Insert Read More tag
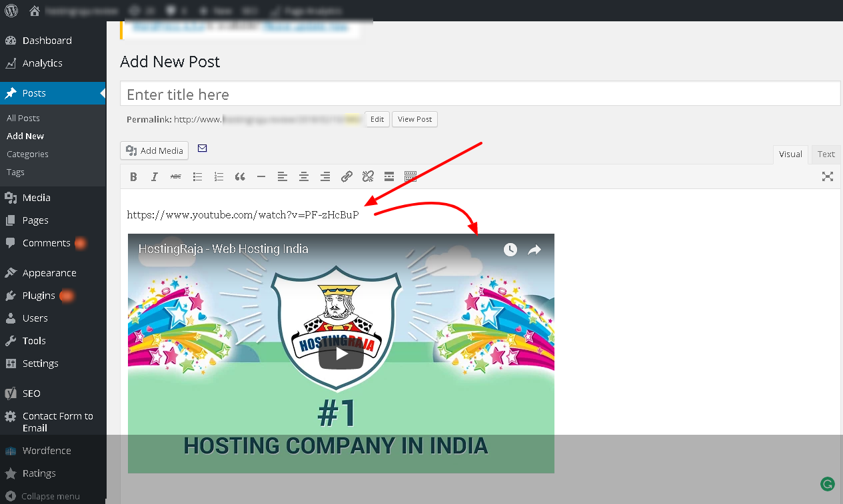 (x=389, y=176)
